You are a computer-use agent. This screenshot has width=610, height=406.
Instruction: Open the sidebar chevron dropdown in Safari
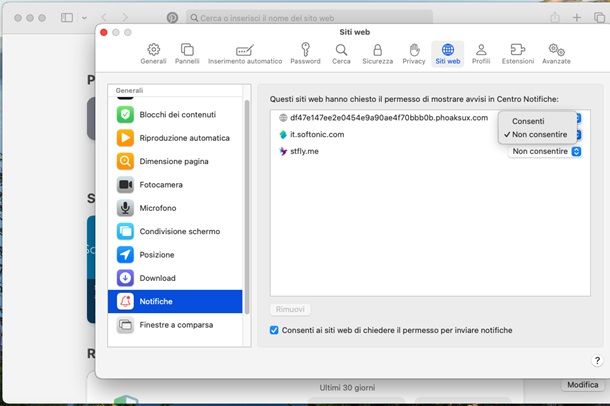pos(84,18)
